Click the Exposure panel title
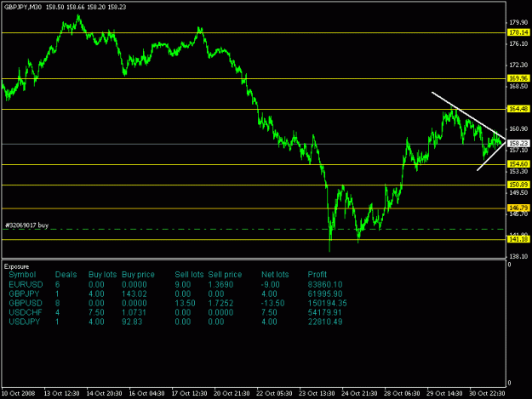 [16, 266]
